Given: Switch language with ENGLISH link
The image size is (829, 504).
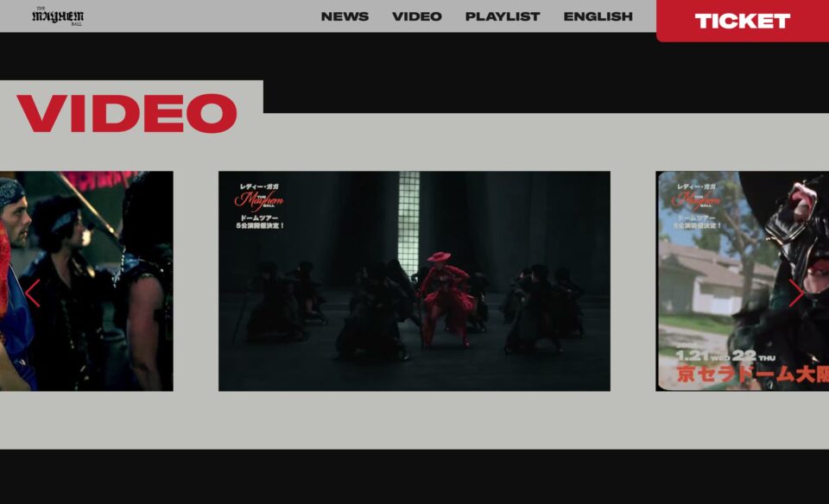Looking at the screenshot, I should [x=598, y=16].
